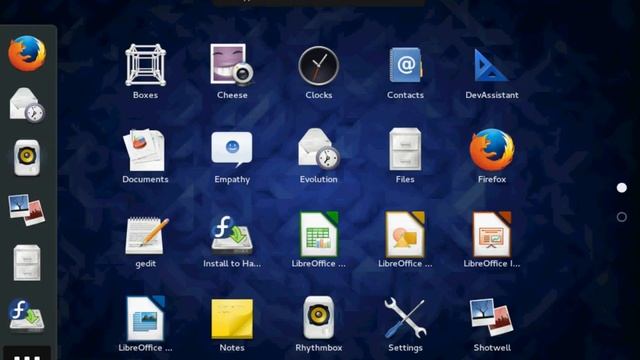
Task: Launch Install to Hard Drive from grid
Action: [x=231, y=234]
